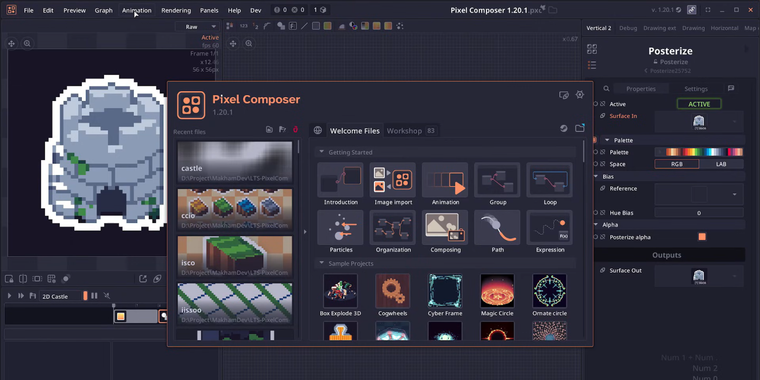Toggle visibility icon beside Hue Bias property
This screenshot has width=760, height=380.
602,213
